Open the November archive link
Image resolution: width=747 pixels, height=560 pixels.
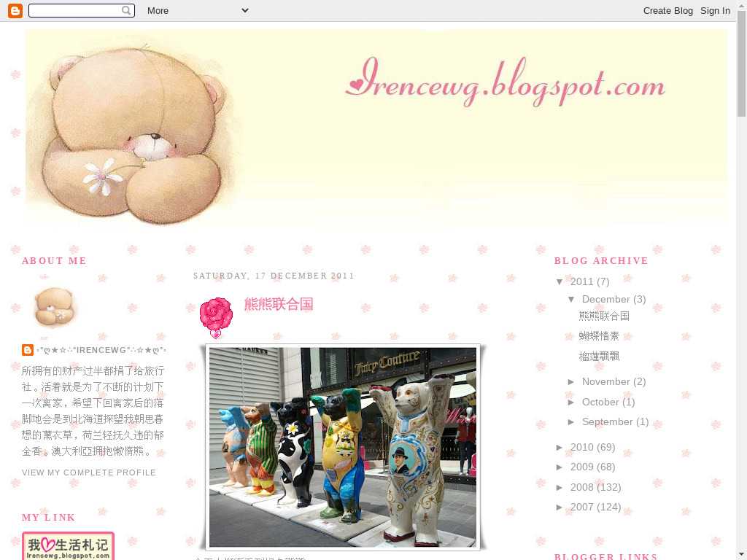click(x=606, y=382)
